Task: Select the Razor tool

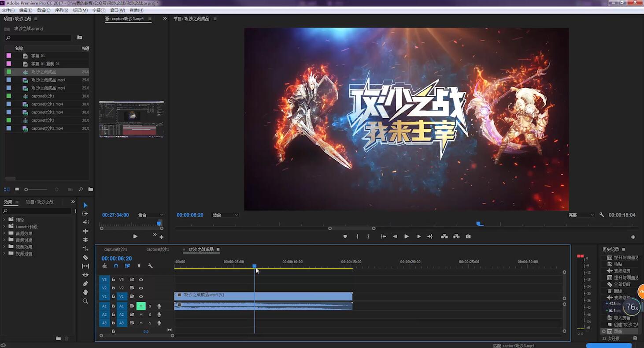Action: (85, 258)
